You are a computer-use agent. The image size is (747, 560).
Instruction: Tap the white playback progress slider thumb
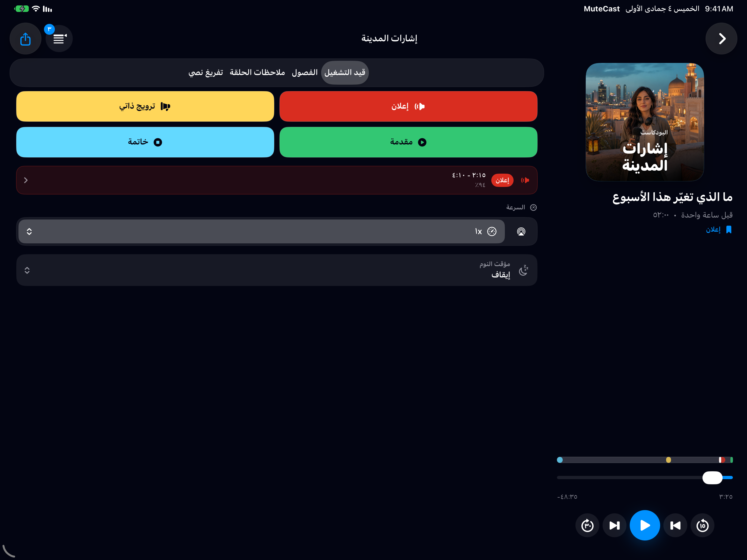pos(712,478)
